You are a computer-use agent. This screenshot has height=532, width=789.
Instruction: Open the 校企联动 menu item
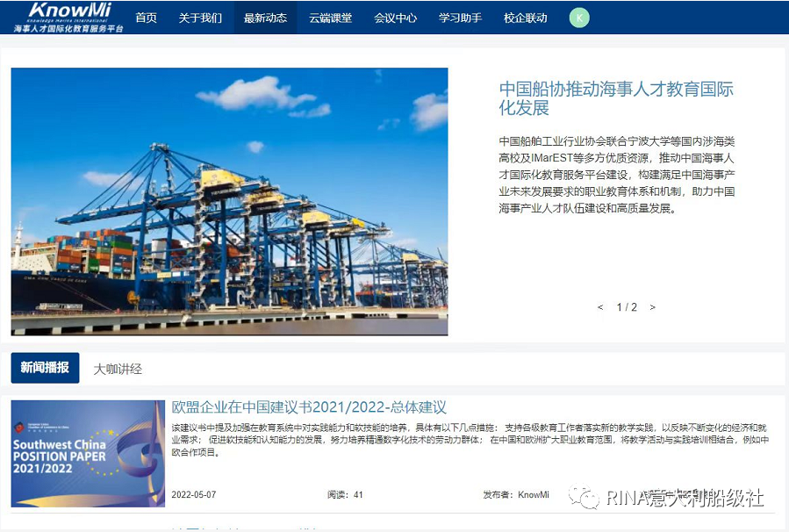pyautogui.click(x=526, y=18)
